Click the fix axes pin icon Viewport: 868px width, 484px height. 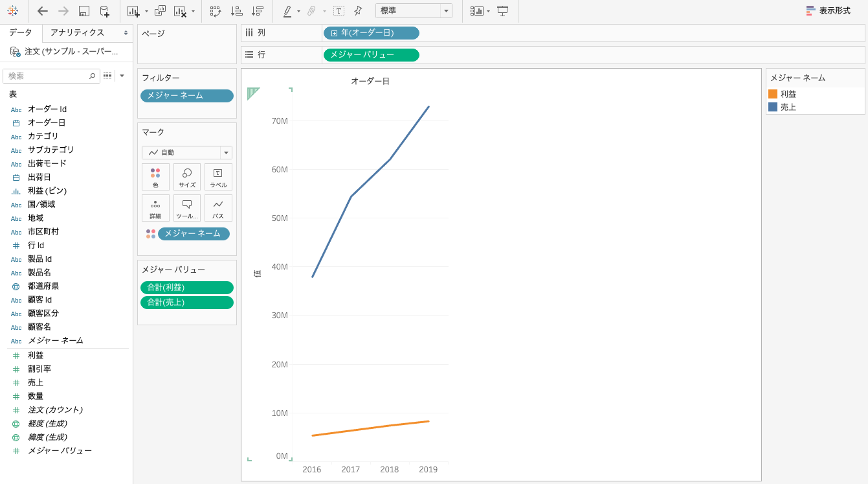[358, 11]
